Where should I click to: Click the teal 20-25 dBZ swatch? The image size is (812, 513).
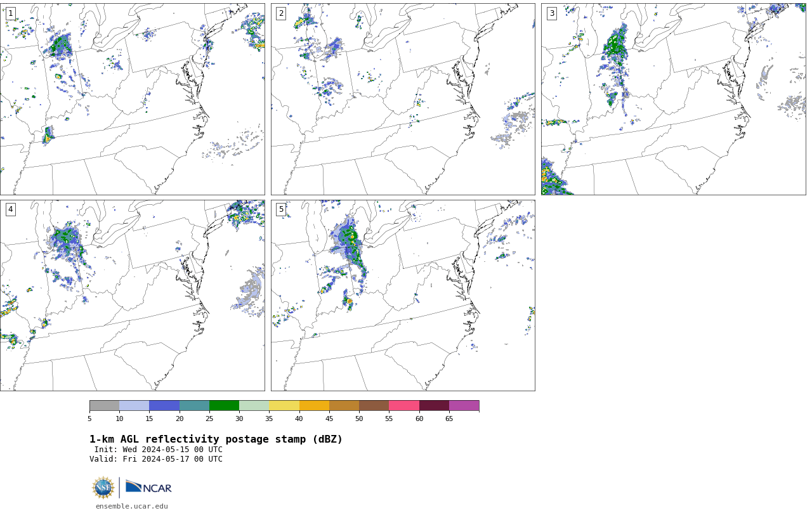tap(194, 406)
